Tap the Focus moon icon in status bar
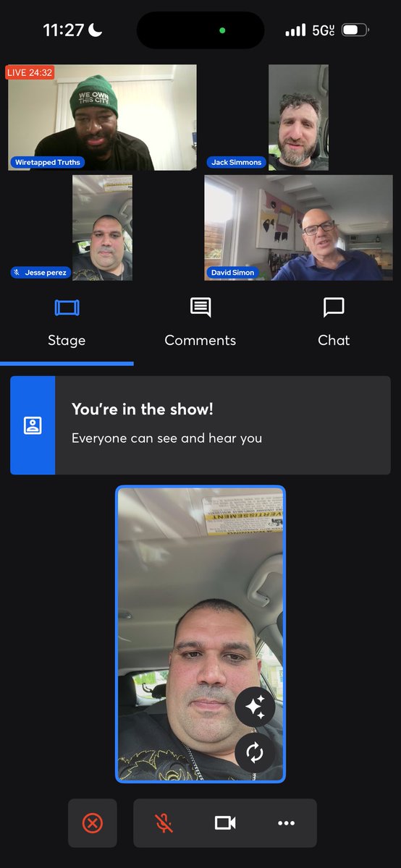The image size is (401, 868). 96,30
